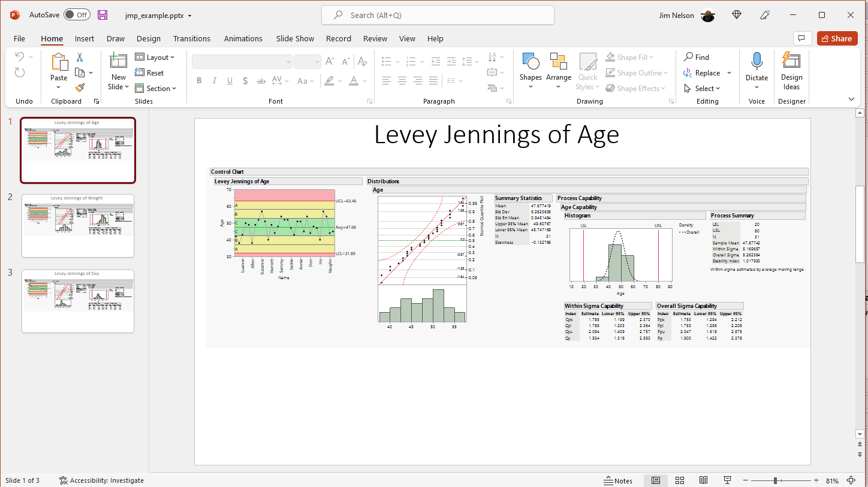Toggle bold formatting

(199, 80)
